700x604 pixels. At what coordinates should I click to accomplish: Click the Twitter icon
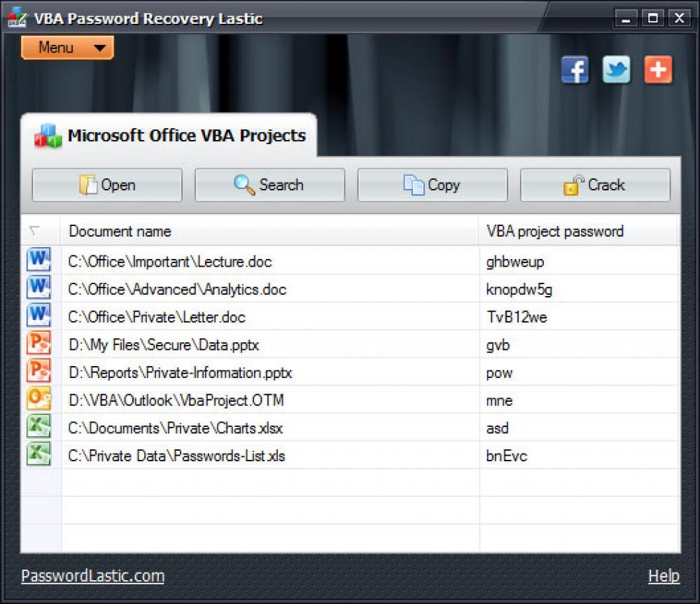coord(616,70)
